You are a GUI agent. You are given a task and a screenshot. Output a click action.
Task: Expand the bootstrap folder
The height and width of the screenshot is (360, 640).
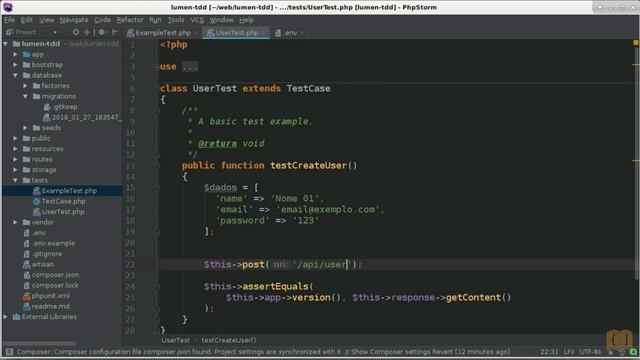point(16,64)
